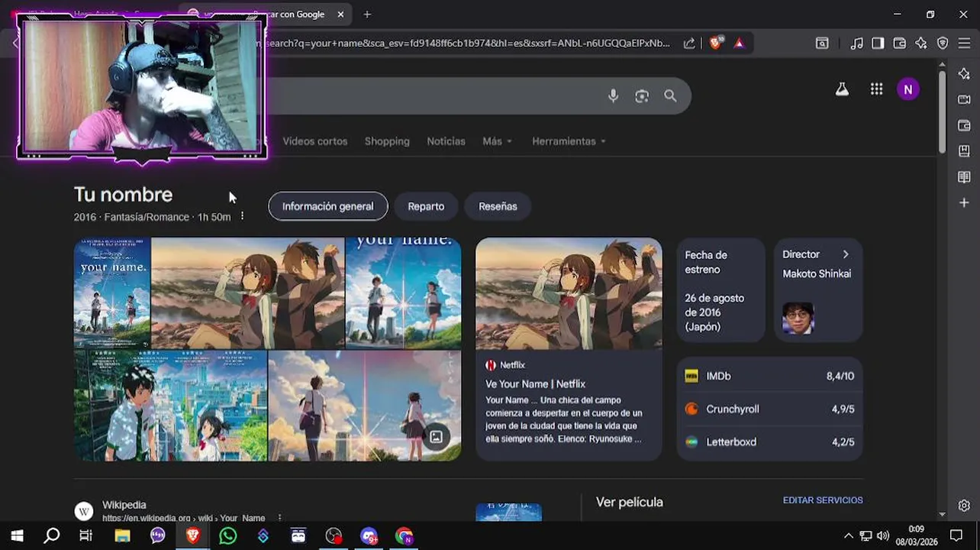Open Task View on the taskbar

click(x=85, y=535)
